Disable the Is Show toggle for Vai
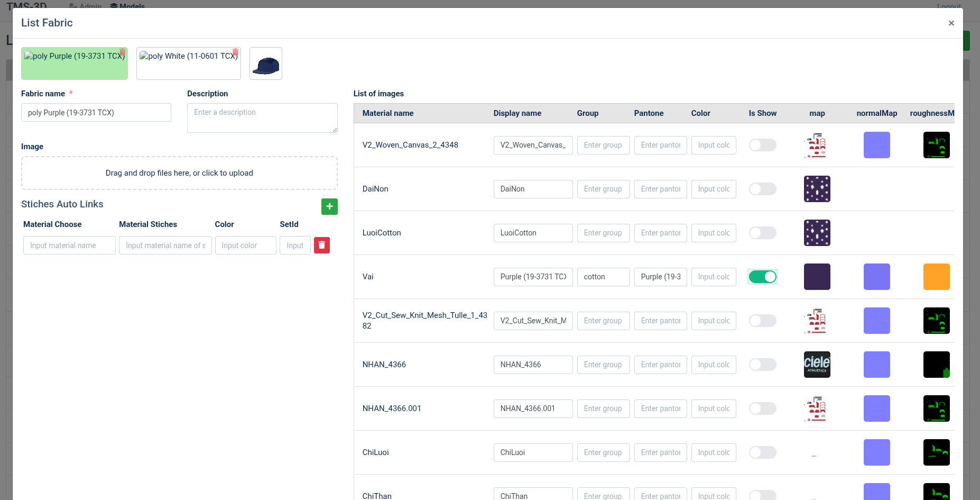The width and height of the screenshot is (980, 500). pos(762,277)
